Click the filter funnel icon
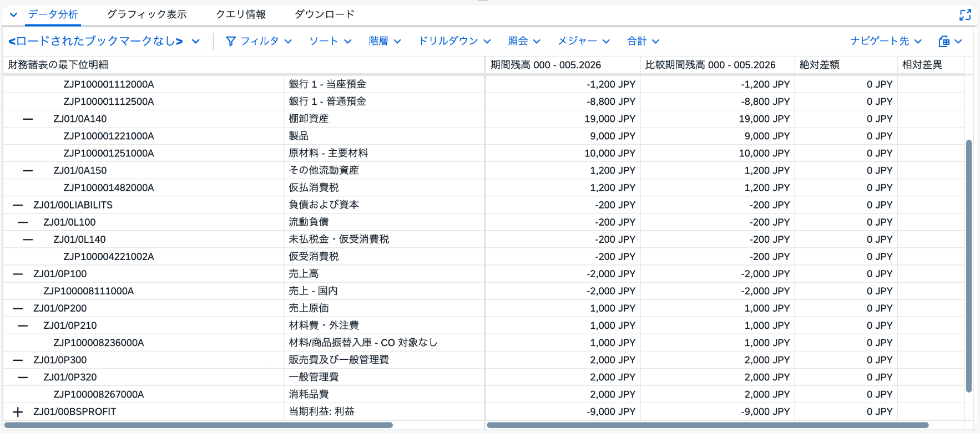Screen dimensions: 980x433 coord(231,41)
